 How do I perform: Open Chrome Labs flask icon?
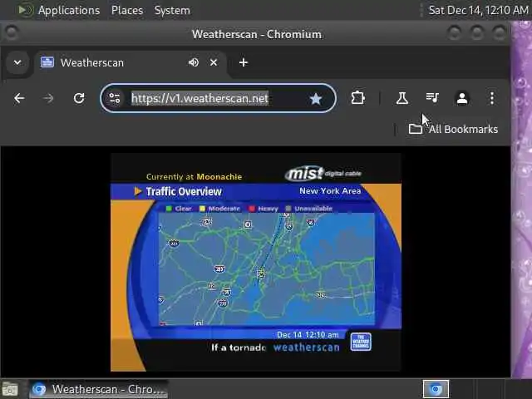(x=402, y=98)
